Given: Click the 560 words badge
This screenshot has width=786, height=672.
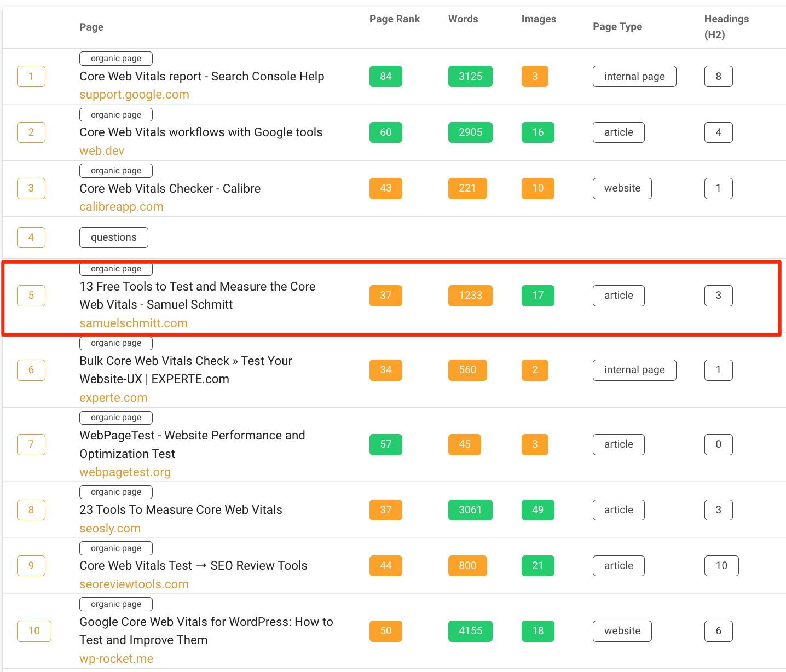Looking at the screenshot, I should tap(467, 370).
